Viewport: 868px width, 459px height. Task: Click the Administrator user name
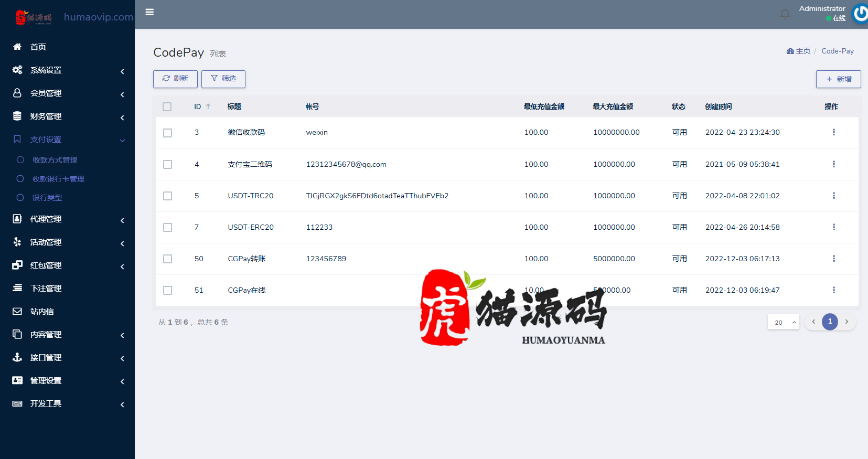click(x=822, y=8)
